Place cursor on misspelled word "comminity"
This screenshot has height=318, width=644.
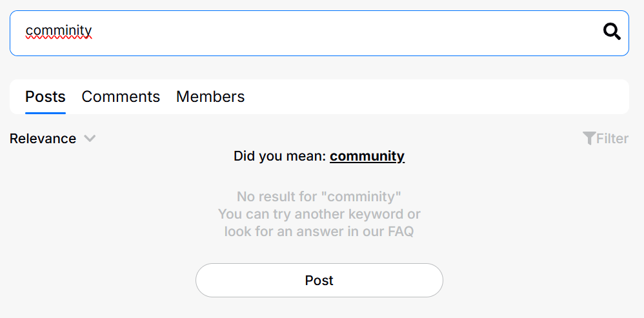click(59, 30)
